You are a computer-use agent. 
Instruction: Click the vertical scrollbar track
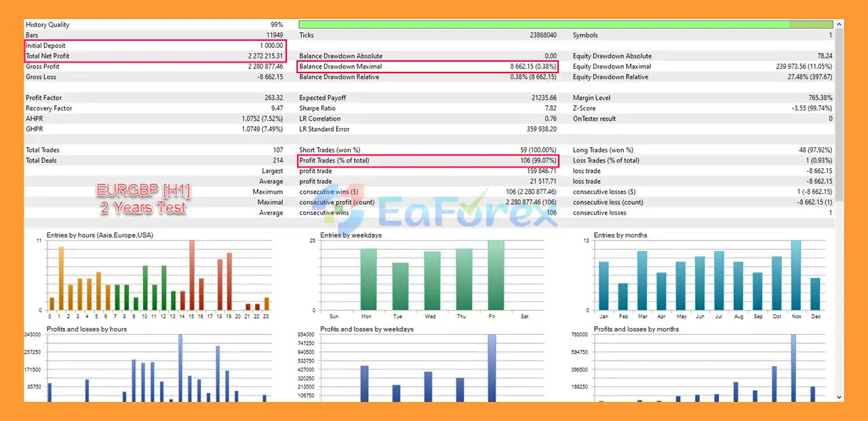839,203
